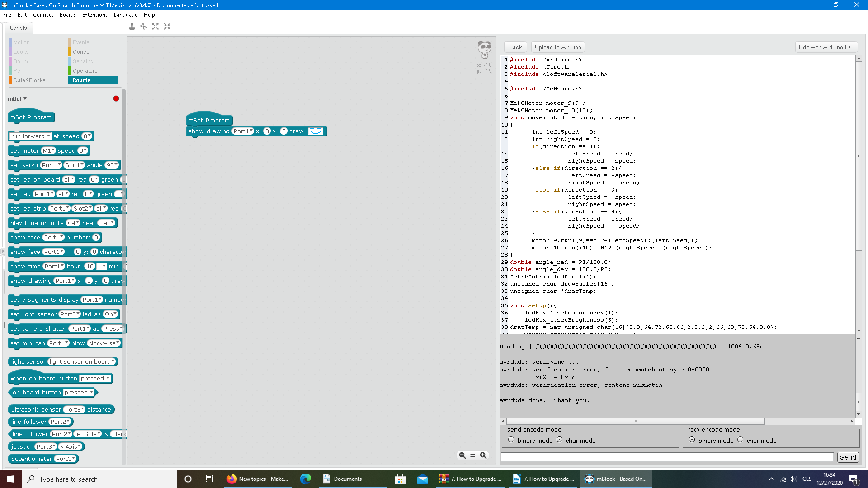Open mini fan clockwise dropdown

104,343
